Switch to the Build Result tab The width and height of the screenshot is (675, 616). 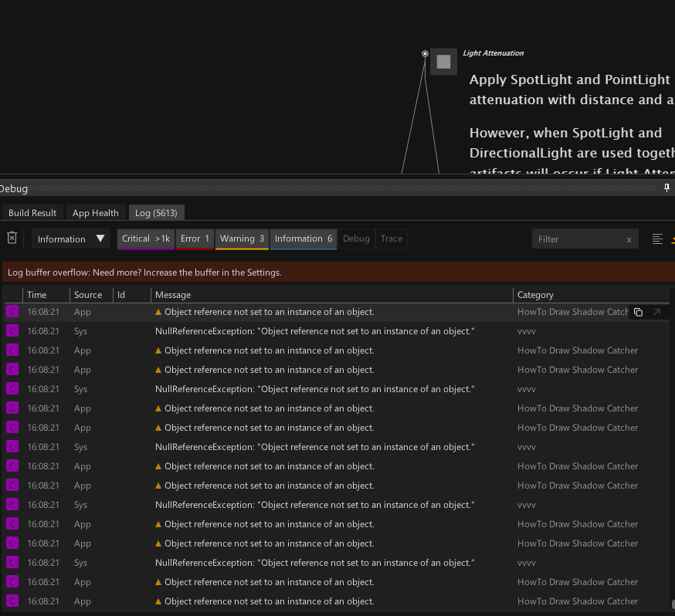click(x=32, y=213)
